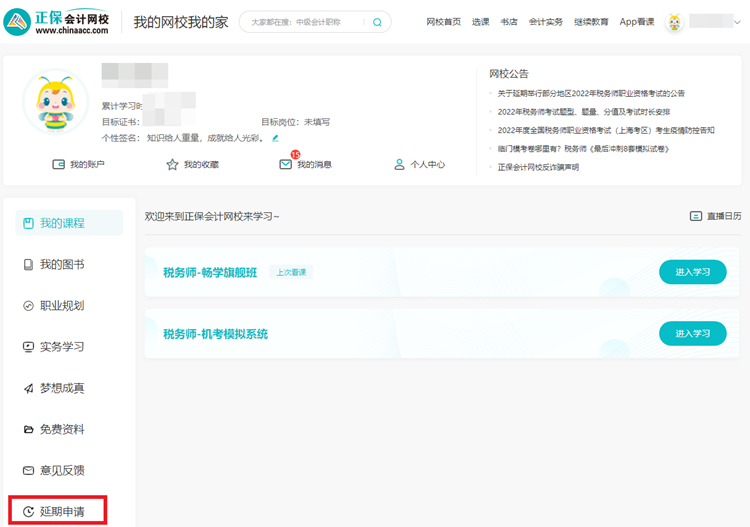Open 正保会计网校反诈骗声明 announcement
The height and width of the screenshot is (527, 750).
coord(538,167)
